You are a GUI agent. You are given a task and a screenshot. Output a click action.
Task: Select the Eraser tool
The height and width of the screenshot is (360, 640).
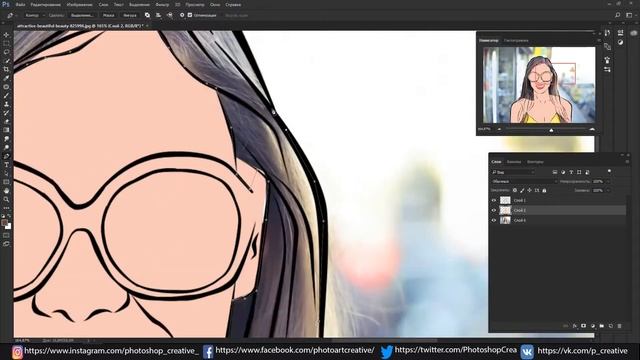pyautogui.click(x=6, y=121)
